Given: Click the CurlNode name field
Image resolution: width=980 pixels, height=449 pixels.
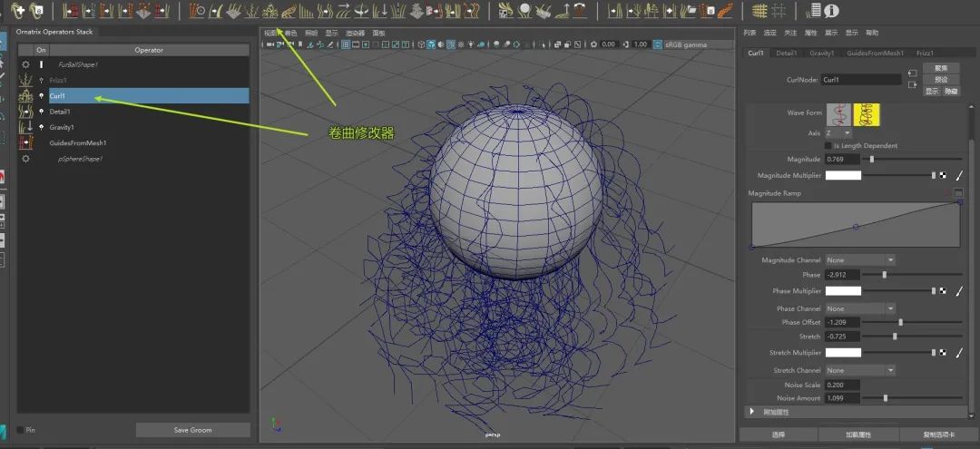Looking at the screenshot, I should 861,80.
